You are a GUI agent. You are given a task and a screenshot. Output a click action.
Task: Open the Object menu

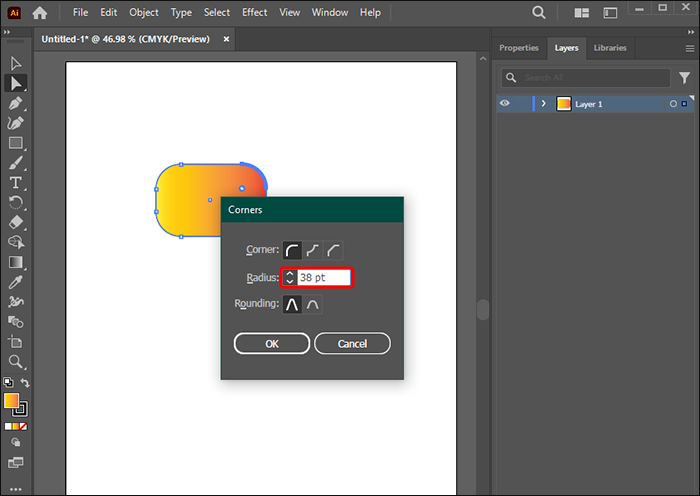[x=144, y=13]
